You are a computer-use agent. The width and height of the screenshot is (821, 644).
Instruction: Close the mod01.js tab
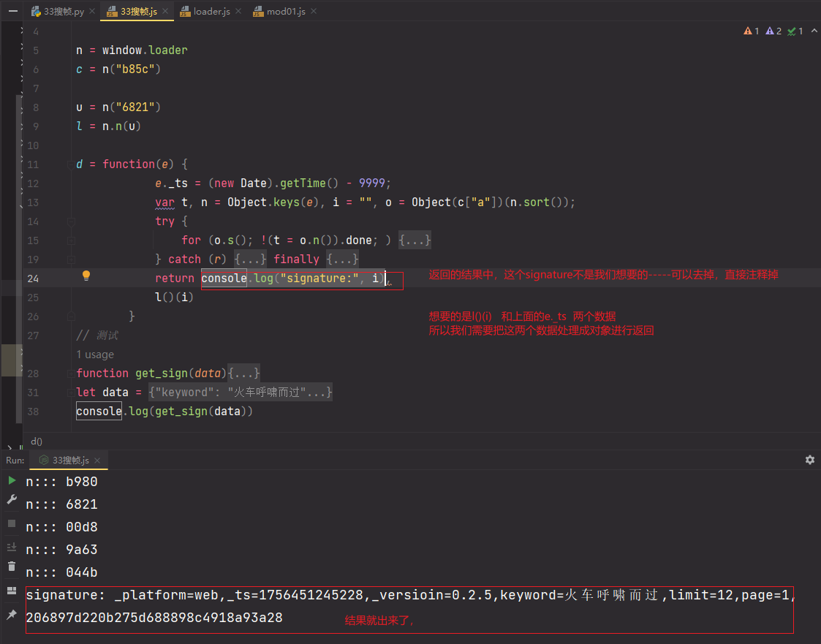[314, 11]
